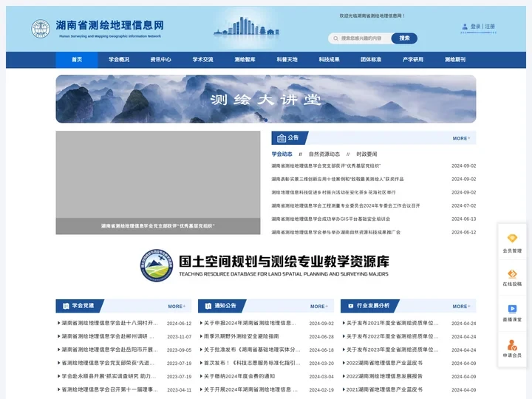Click the teaching resource database round logo

[157, 265]
